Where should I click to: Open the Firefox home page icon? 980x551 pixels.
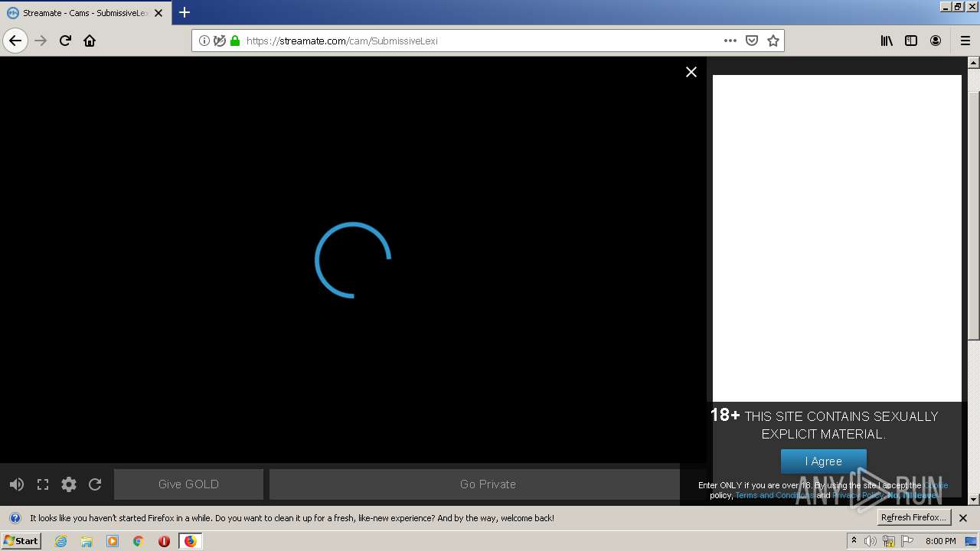tap(90, 41)
